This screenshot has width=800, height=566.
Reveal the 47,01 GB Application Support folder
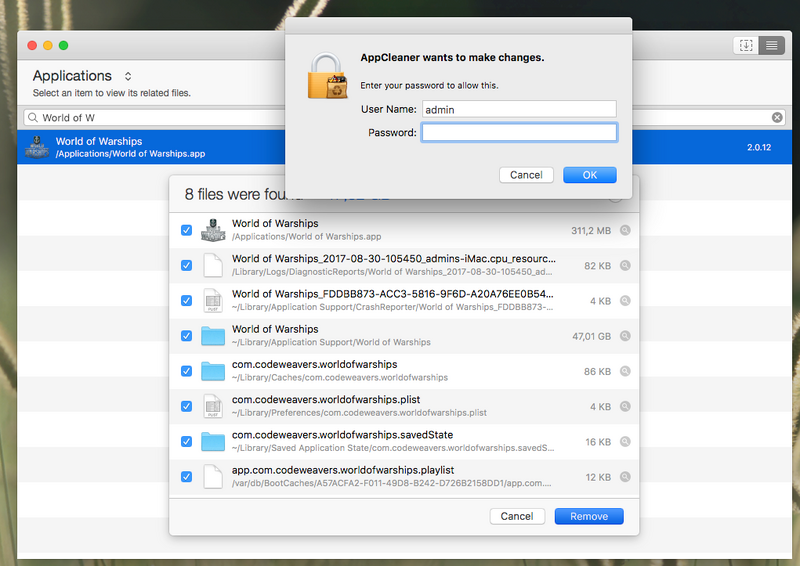pos(625,336)
